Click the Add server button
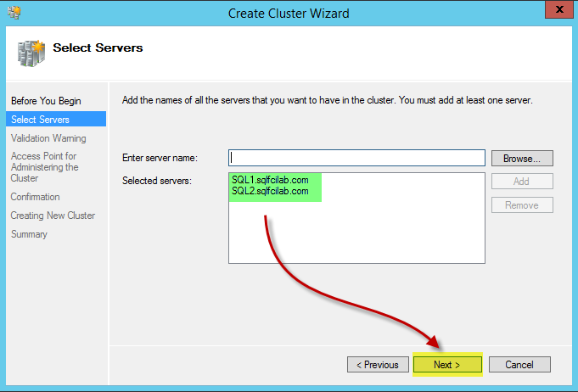The image size is (578, 392). click(x=522, y=182)
